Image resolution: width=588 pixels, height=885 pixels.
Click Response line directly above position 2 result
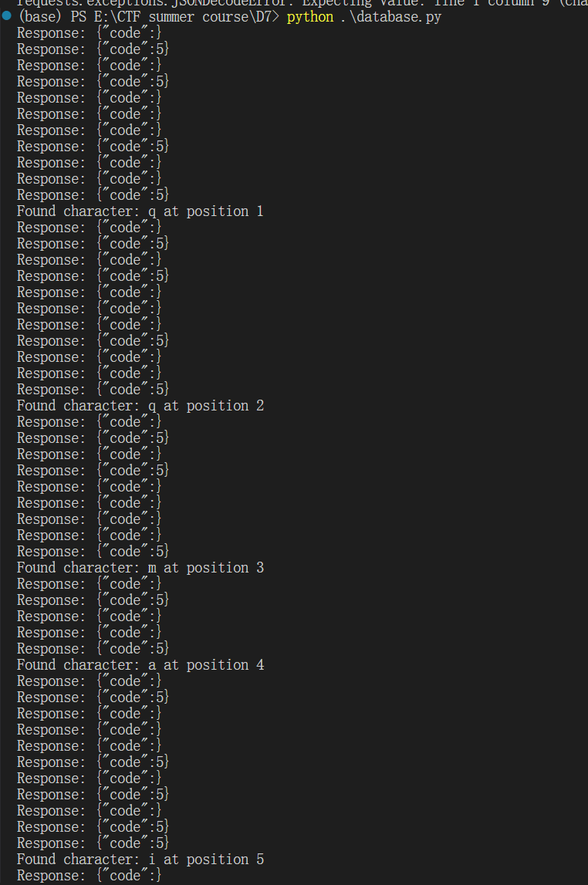pos(93,390)
